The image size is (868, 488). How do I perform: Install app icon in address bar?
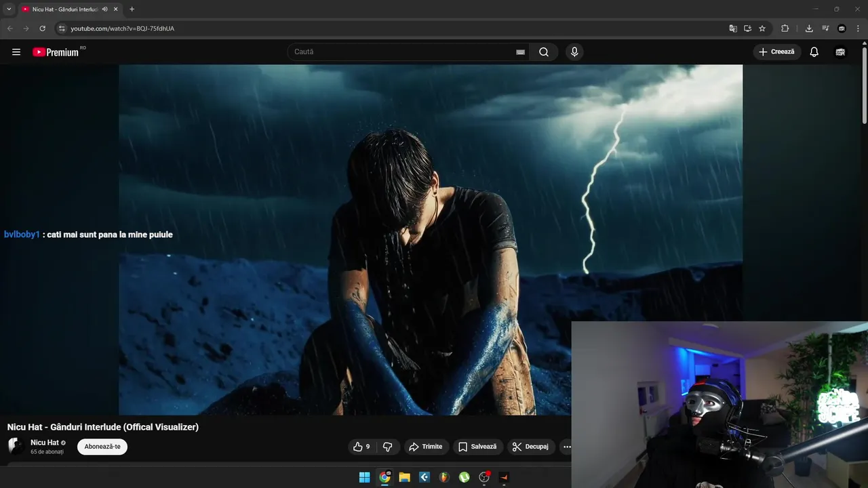[x=747, y=28]
